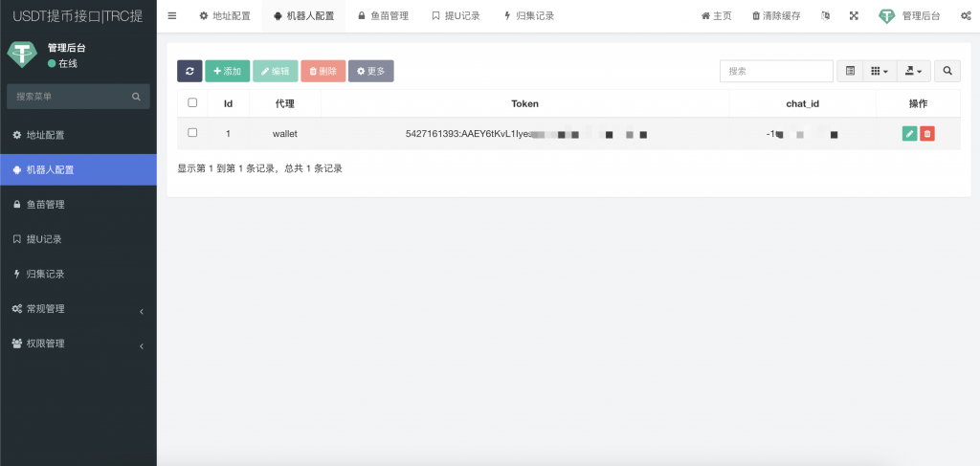Click the search magnifier button right of toolbar
This screenshot has width=980, height=466.
[x=947, y=71]
